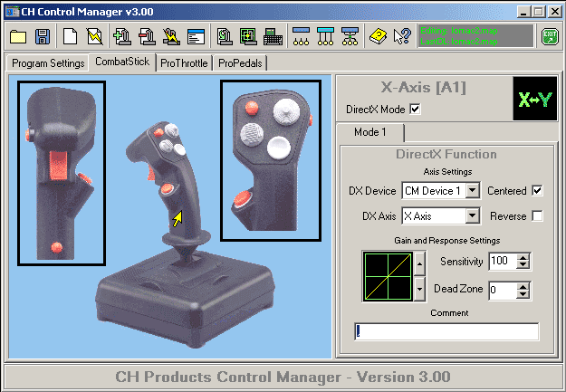Click the joystick icon with yellow lightning bolt
This screenshot has width=566, height=392.
click(x=171, y=36)
